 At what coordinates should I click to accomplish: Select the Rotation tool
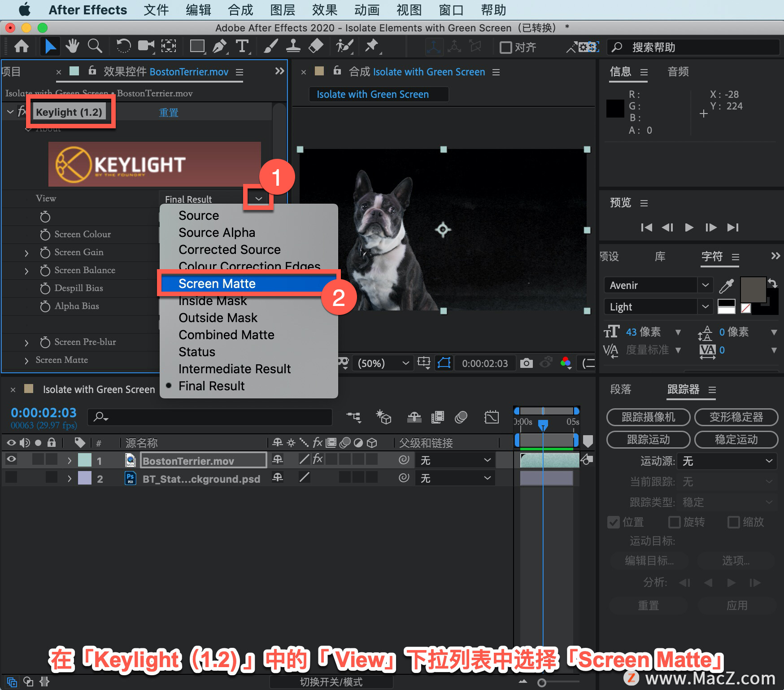pyautogui.click(x=123, y=46)
